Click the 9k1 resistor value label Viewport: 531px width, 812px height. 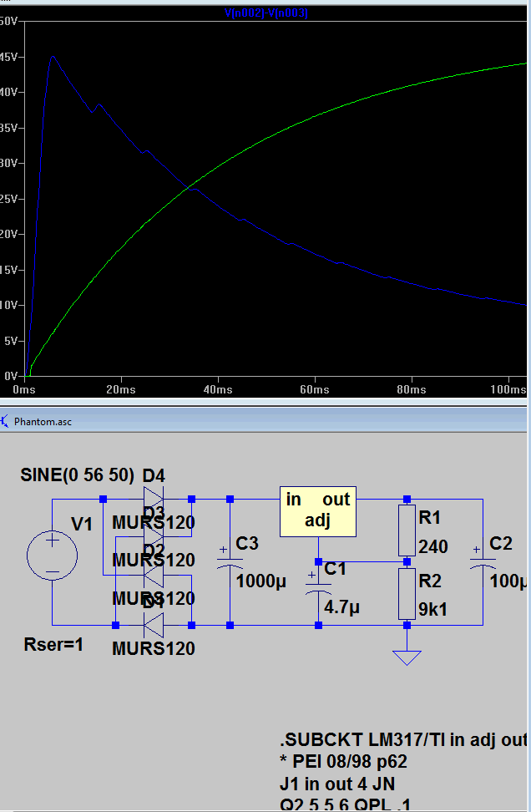click(432, 610)
